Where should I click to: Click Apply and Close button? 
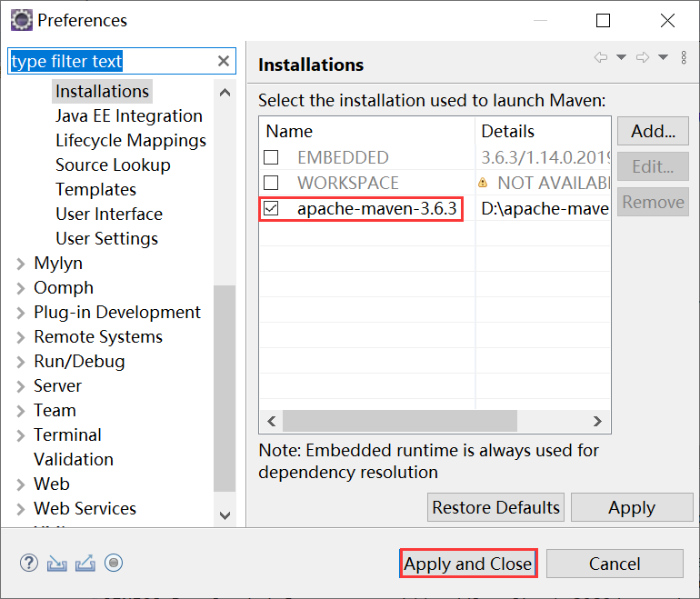468,564
